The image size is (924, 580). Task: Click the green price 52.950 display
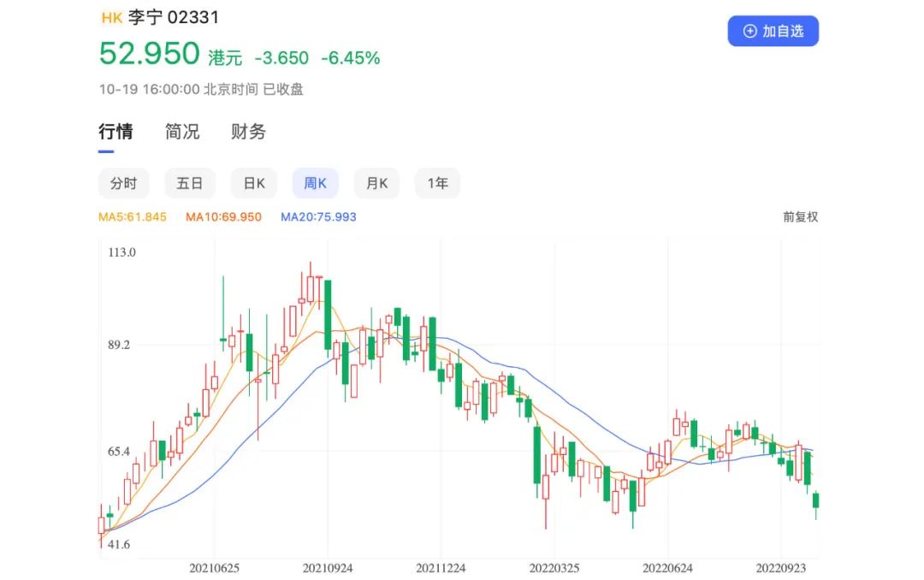pos(142,54)
